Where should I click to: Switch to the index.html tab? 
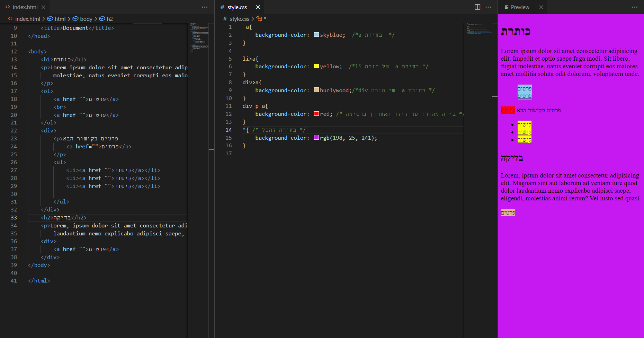click(x=25, y=7)
